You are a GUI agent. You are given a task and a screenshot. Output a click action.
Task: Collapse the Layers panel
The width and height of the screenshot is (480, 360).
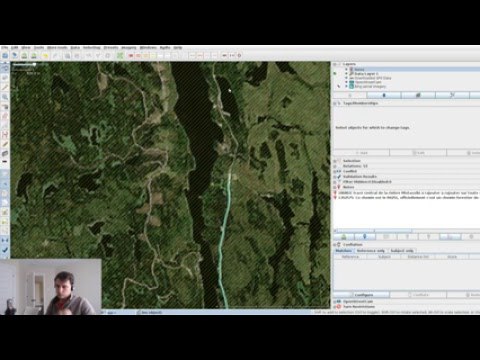point(335,64)
